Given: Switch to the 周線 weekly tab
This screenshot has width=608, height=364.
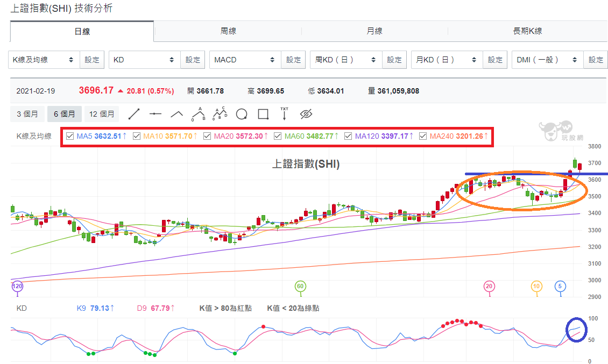Looking at the screenshot, I should tap(228, 31).
